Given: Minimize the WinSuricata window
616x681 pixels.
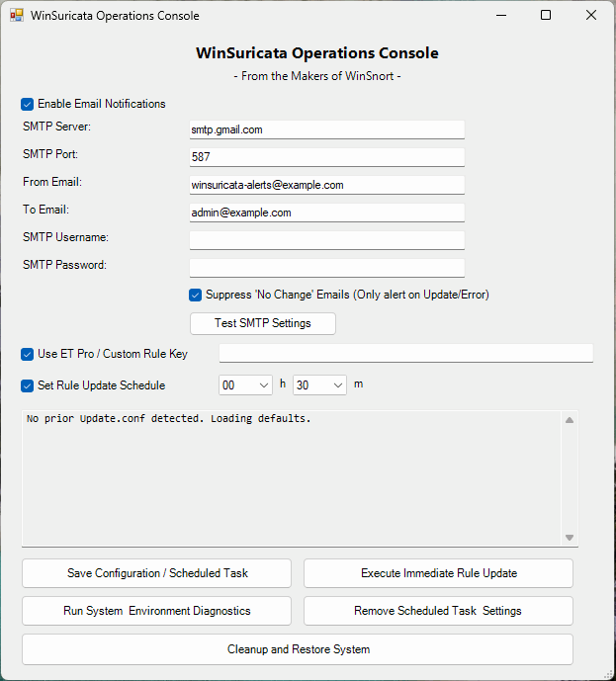Looking at the screenshot, I should pos(501,15).
